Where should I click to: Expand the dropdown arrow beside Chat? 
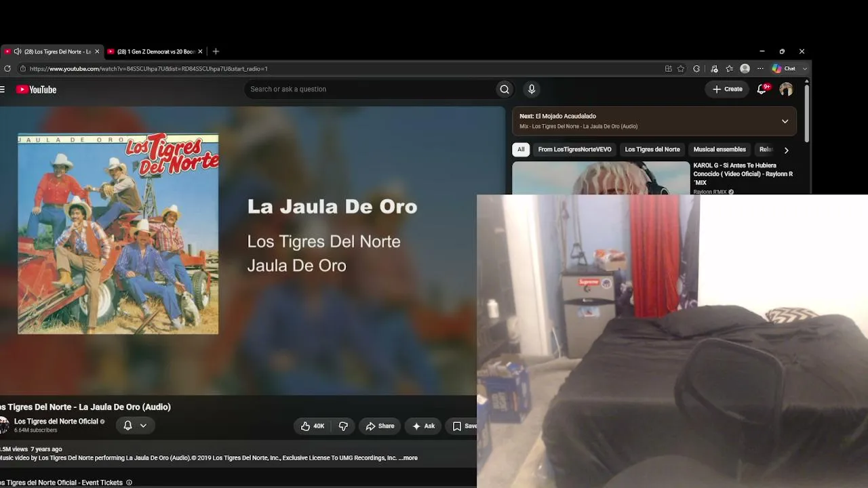coord(805,68)
